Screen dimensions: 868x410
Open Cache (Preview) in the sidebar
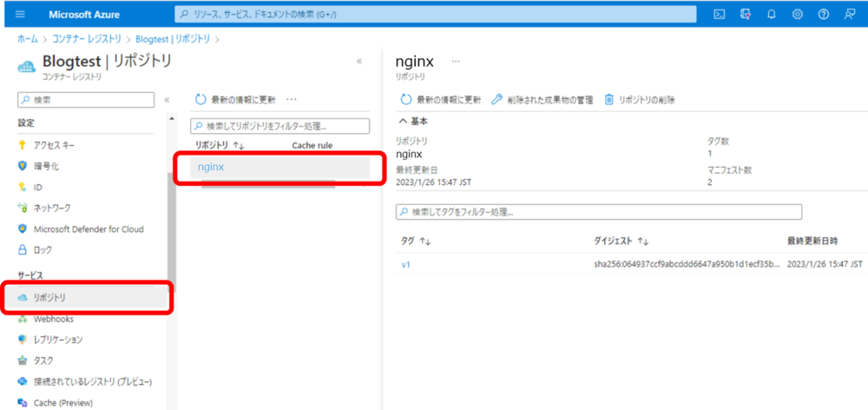(x=63, y=403)
